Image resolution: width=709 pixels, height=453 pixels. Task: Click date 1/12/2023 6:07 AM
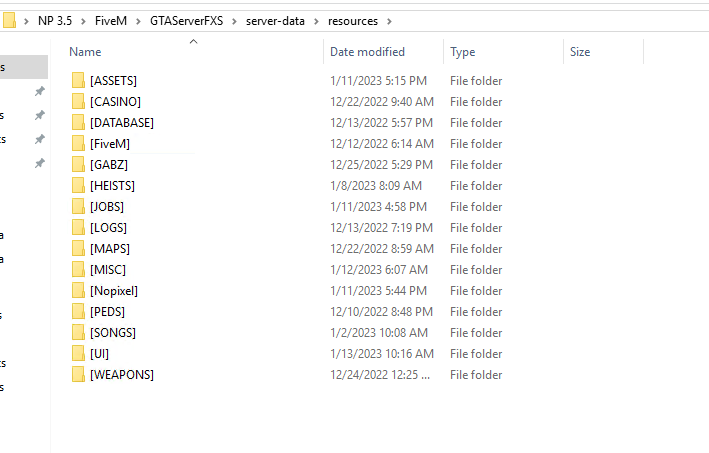click(379, 270)
